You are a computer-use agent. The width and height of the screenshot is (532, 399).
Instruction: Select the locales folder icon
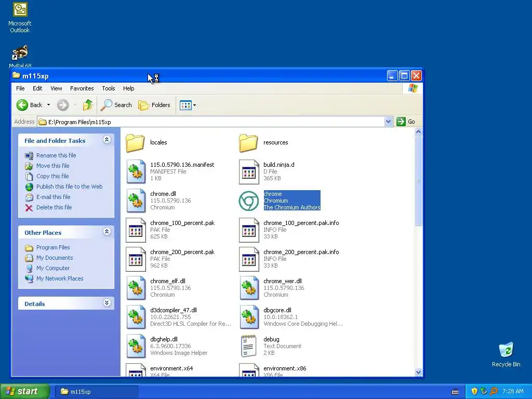[135, 143]
